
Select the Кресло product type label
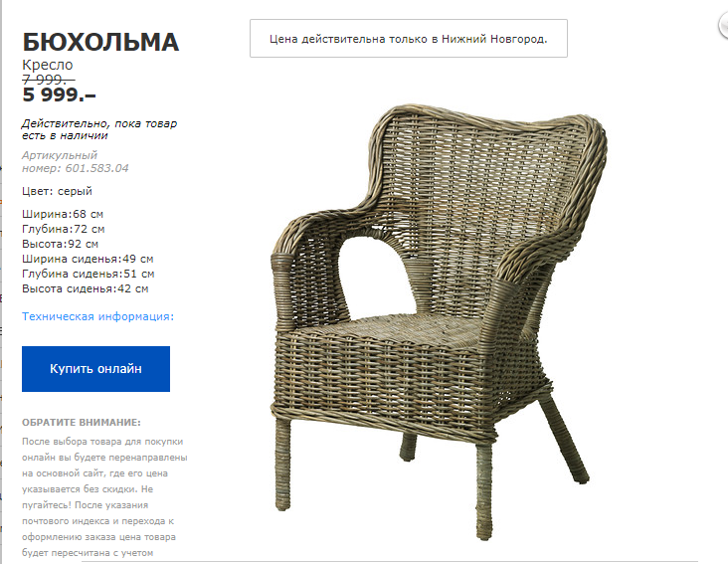[48, 65]
